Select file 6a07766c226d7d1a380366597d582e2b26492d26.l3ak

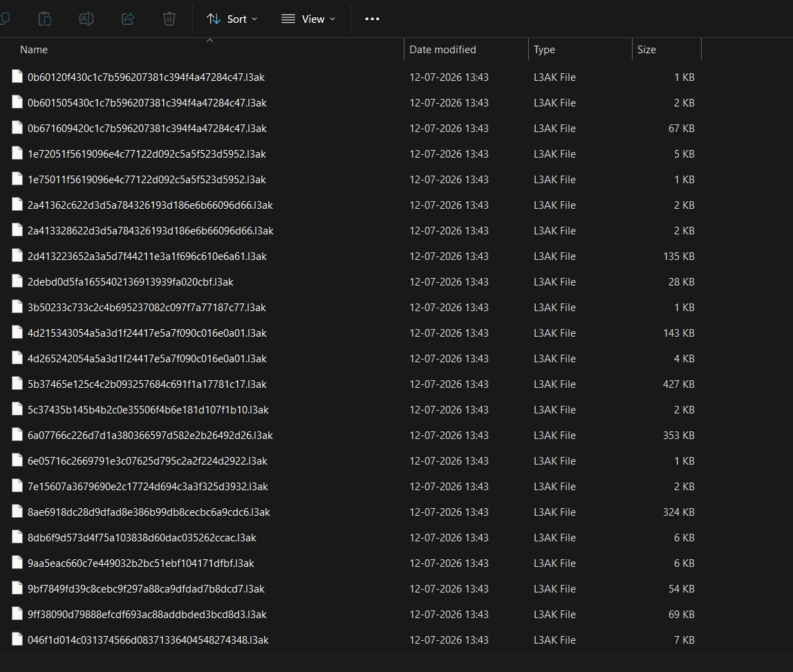[150, 436]
